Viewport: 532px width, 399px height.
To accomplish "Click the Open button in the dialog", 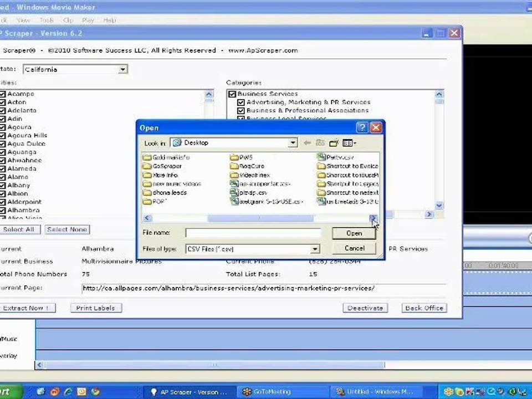I will [354, 233].
